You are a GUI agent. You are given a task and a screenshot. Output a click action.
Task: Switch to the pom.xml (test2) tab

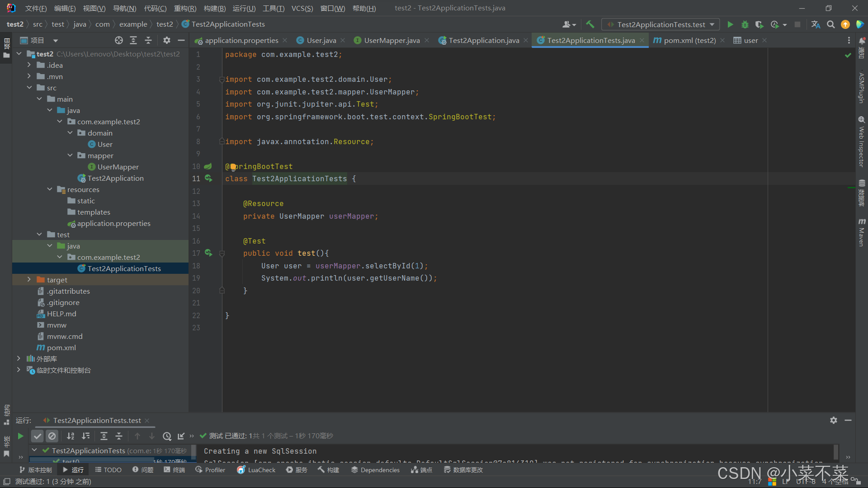tap(689, 40)
